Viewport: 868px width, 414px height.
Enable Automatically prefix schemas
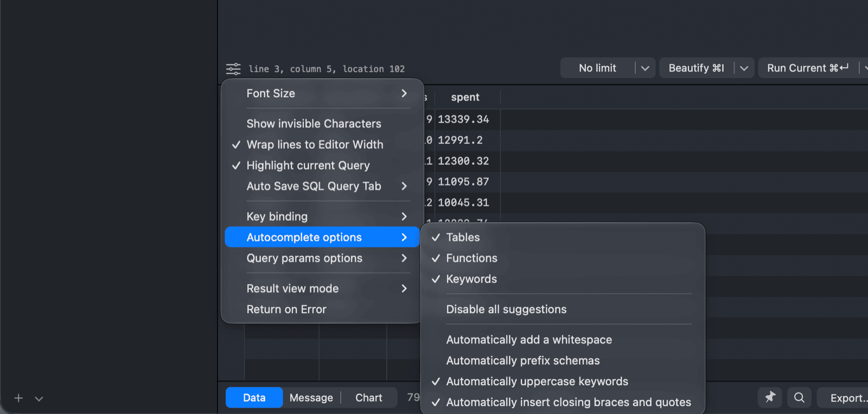pos(563,361)
